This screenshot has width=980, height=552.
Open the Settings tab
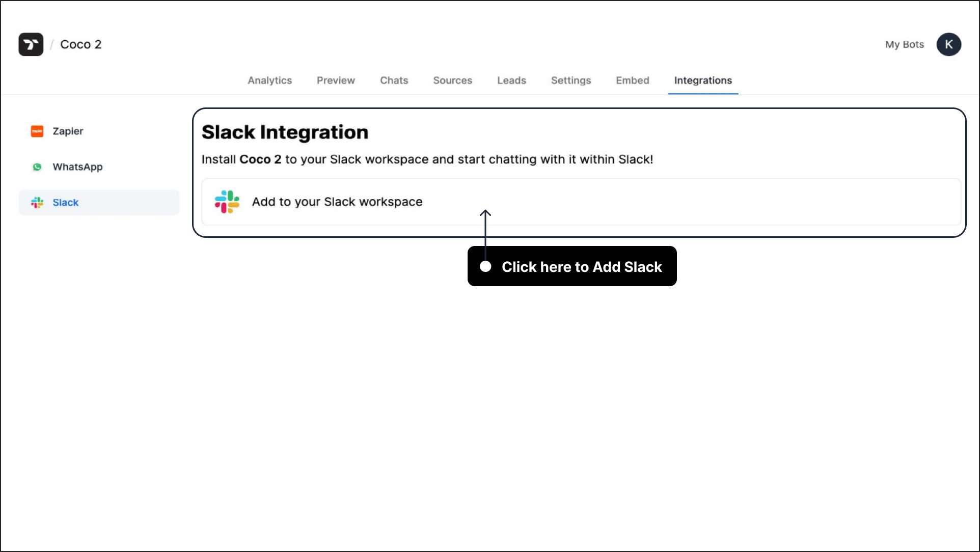[570, 80]
